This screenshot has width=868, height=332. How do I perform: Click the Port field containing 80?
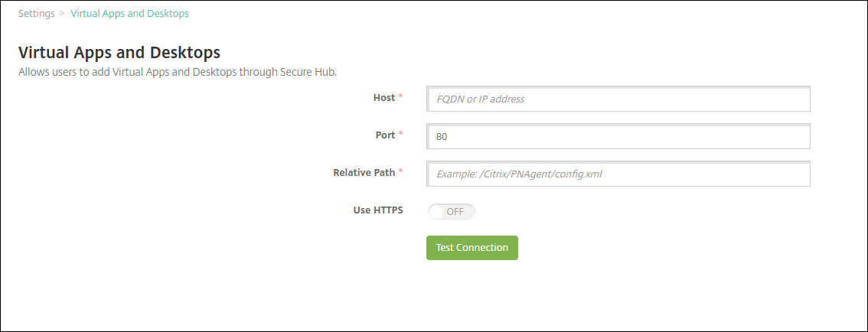(618, 137)
